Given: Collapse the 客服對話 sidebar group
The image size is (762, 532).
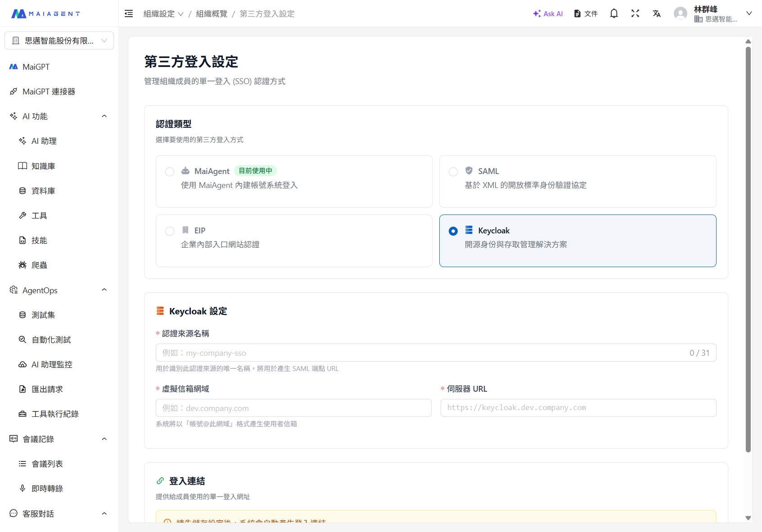Looking at the screenshot, I should tap(104, 514).
